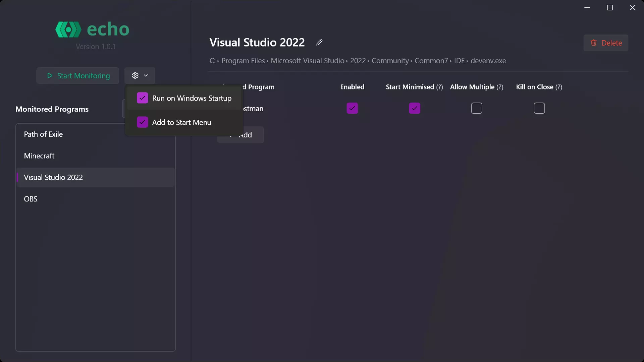The image size is (644, 362).
Task: Uncheck Start Minimised for Postman
Action: pyautogui.click(x=415, y=108)
